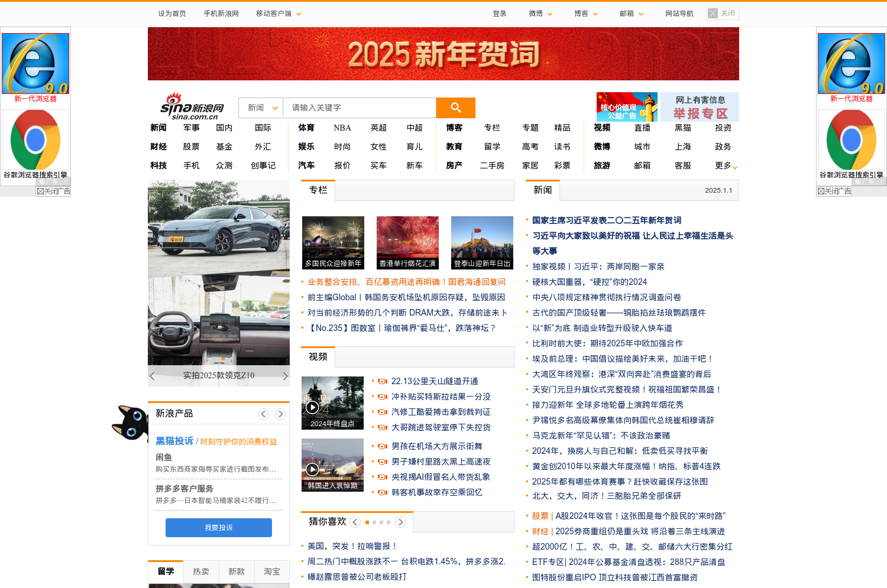Switch to the 新款 tab

click(x=237, y=571)
